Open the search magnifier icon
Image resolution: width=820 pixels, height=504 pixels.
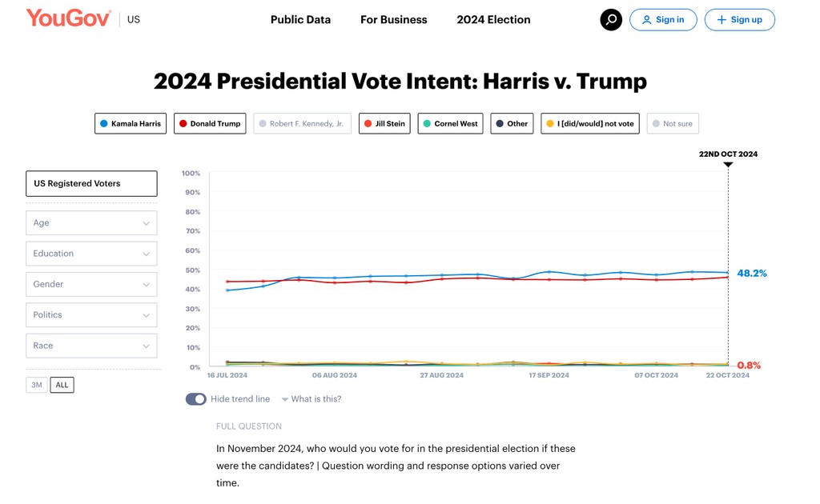tap(611, 20)
